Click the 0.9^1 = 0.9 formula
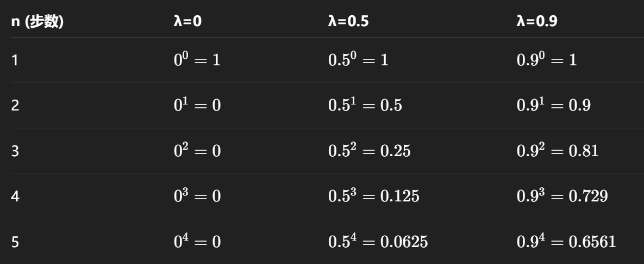Screen dimensions: 644x264 [554, 105]
